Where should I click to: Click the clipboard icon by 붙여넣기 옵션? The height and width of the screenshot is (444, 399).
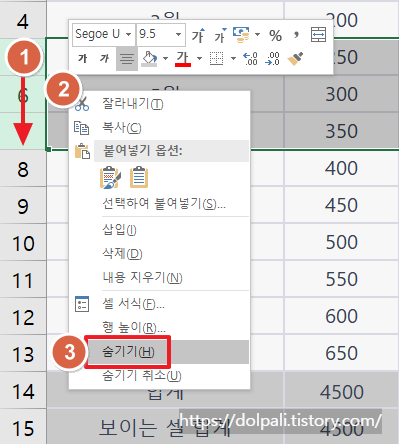(82, 151)
